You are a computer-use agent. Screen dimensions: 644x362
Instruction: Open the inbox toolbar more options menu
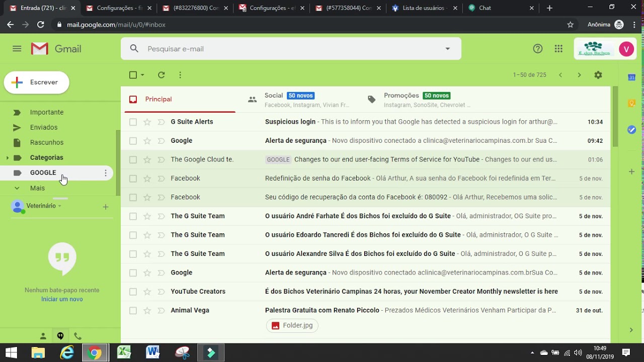point(180,75)
